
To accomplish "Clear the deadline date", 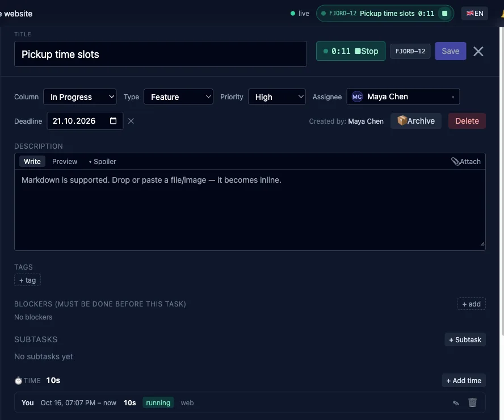I will click(x=131, y=121).
